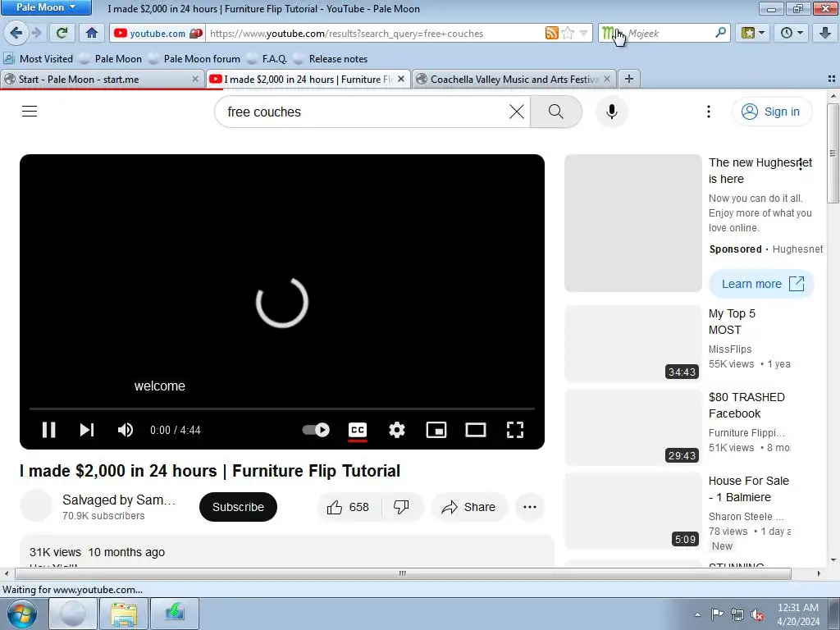Open the history clock button

(x=786, y=33)
